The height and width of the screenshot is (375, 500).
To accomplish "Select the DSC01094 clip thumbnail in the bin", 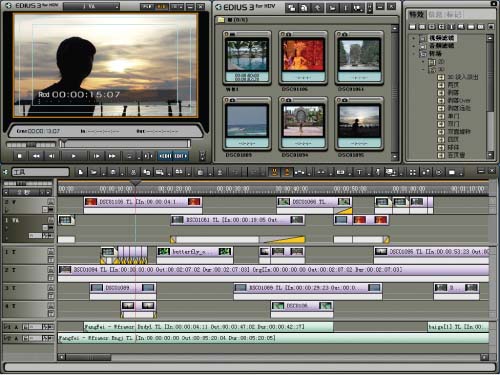I will point(303,123).
